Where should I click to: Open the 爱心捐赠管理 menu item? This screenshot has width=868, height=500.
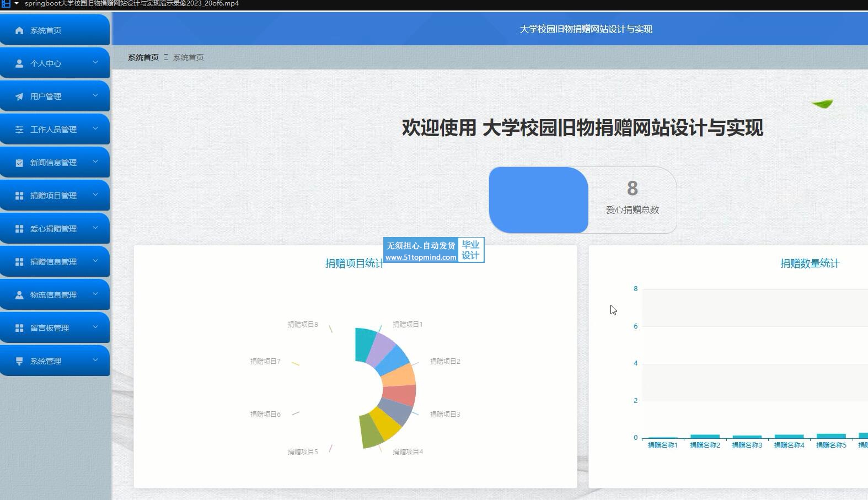pyautogui.click(x=53, y=229)
